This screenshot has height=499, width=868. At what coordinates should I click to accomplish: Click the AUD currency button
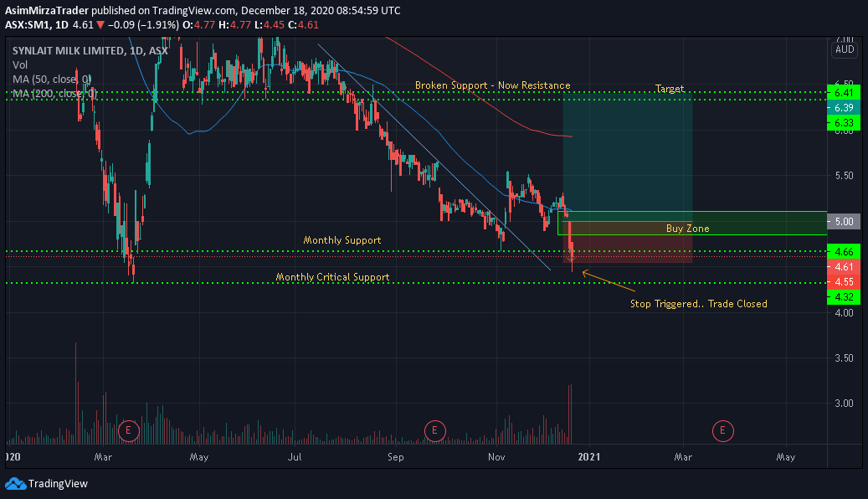pos(845,49)
